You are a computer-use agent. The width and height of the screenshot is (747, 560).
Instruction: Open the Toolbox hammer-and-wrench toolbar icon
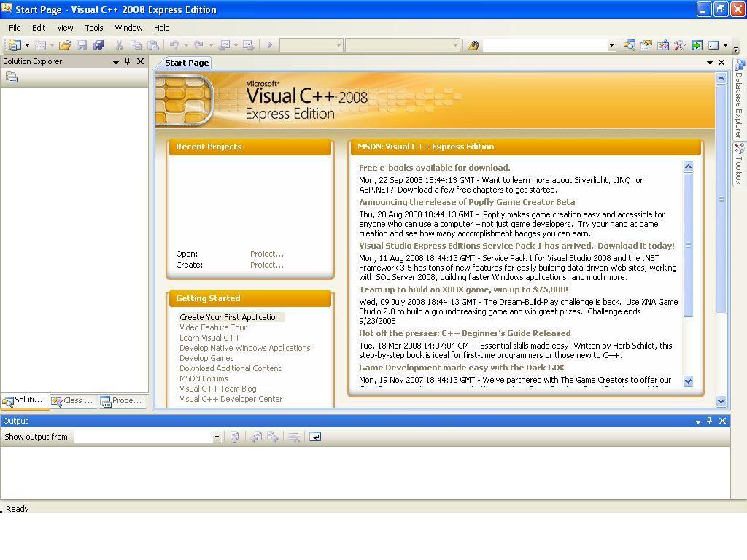click(679, 45)
